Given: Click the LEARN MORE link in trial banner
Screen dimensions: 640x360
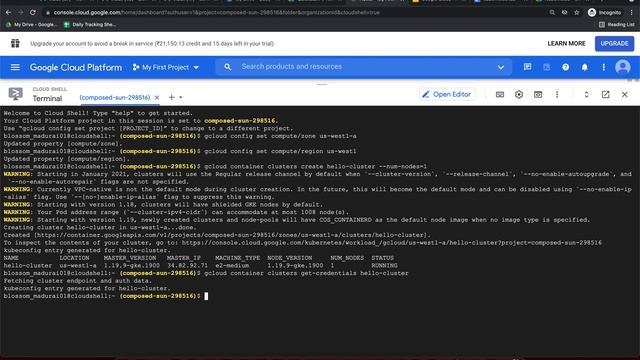Looking at the screenshot, I should [566, 43].
